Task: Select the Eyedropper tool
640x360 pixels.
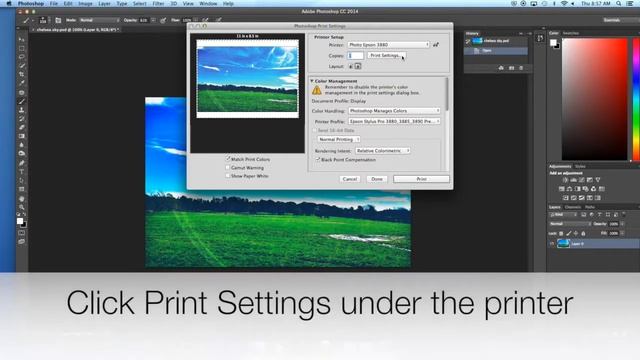Action: [22, 83]
